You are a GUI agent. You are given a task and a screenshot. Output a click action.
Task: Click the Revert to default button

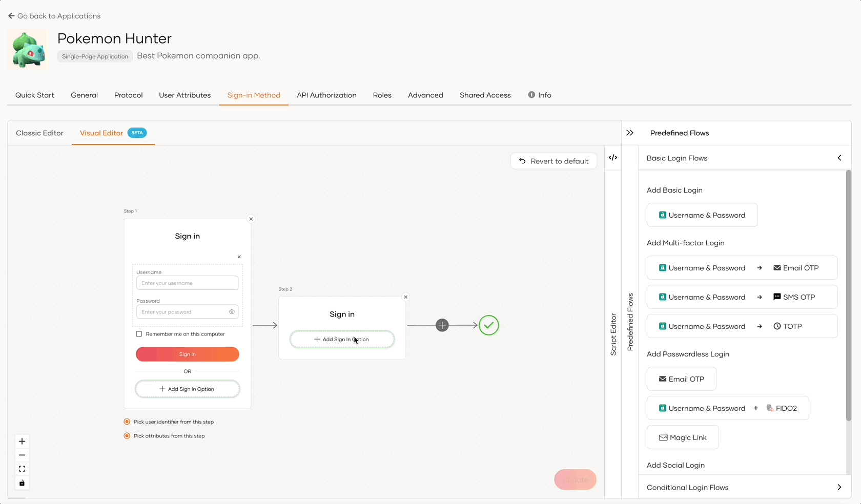click(553, 161)
